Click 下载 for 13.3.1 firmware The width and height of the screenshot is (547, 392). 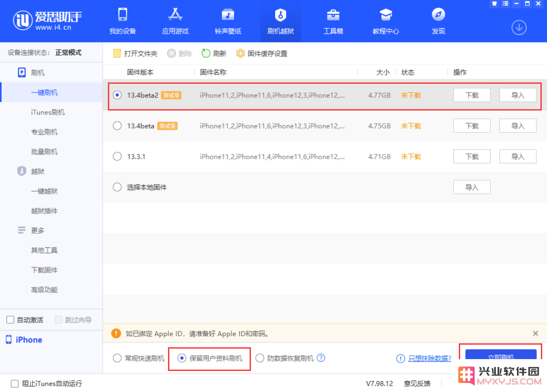(x=472, y=157)
